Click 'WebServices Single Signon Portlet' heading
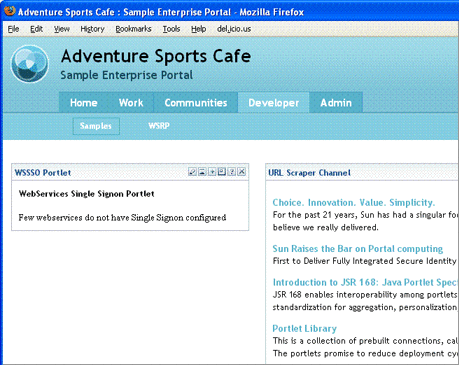 tap(87, 194)
